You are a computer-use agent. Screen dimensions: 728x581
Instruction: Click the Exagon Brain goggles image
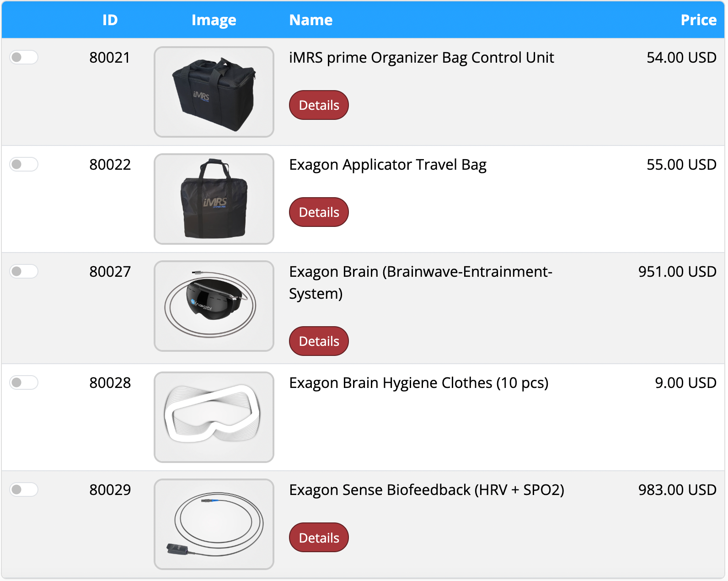(214, 307)
